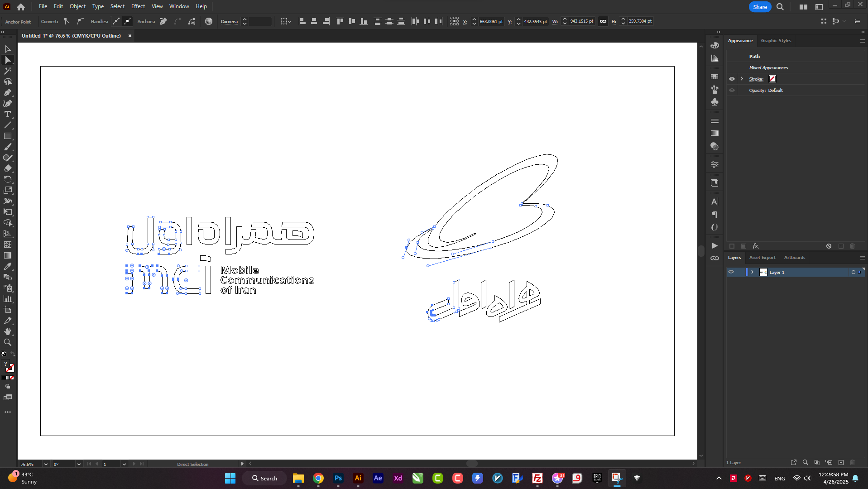Screen dimensions: 868x489
Task: Toggle constrain width and height proportions
Action: click(x=603, y=21)
